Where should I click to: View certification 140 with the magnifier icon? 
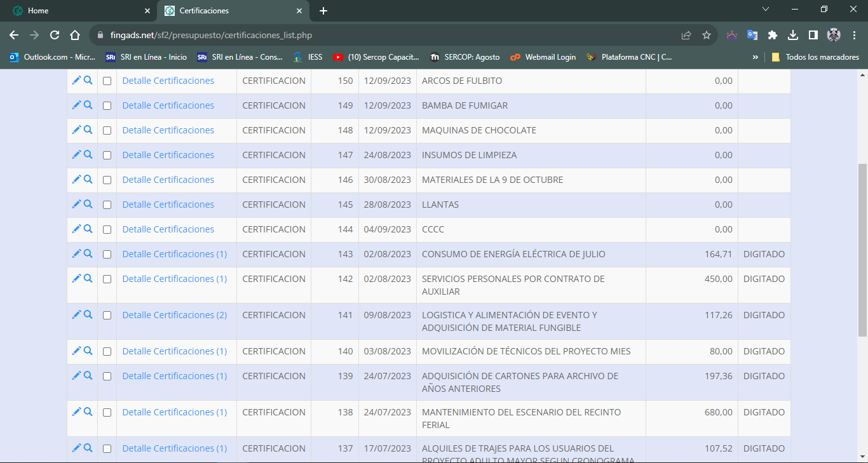click(x=88, y=351)
